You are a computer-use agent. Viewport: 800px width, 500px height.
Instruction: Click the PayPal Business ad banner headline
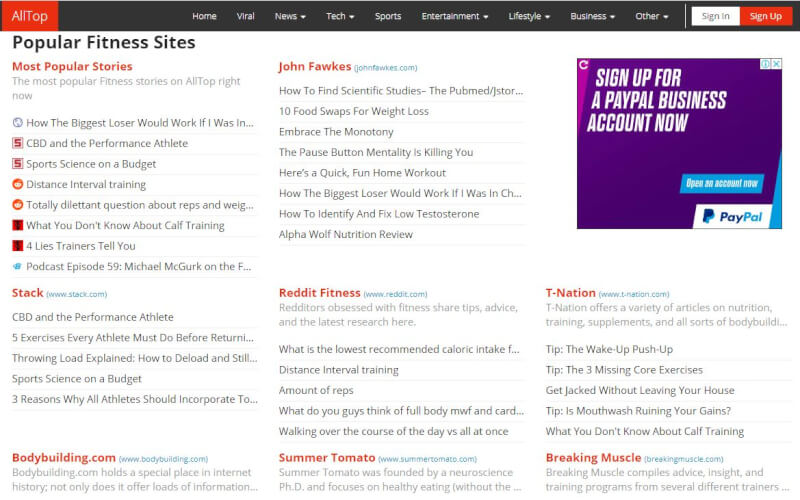click(658, 101)
